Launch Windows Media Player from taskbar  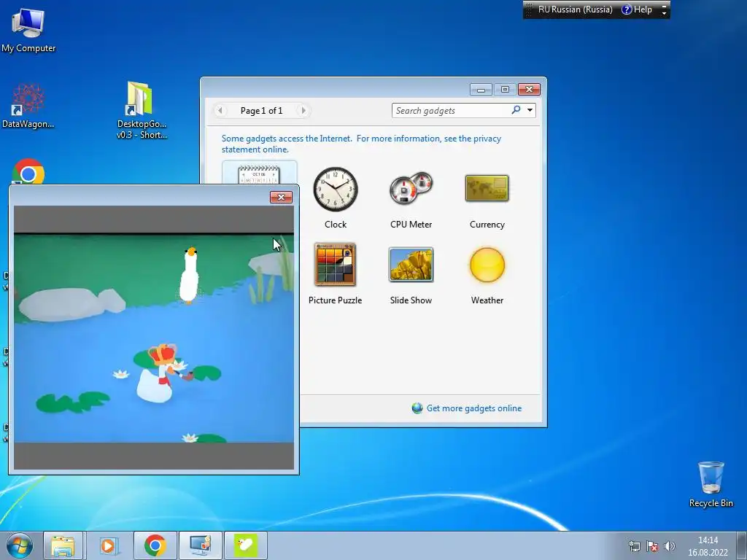click(108, 545)
